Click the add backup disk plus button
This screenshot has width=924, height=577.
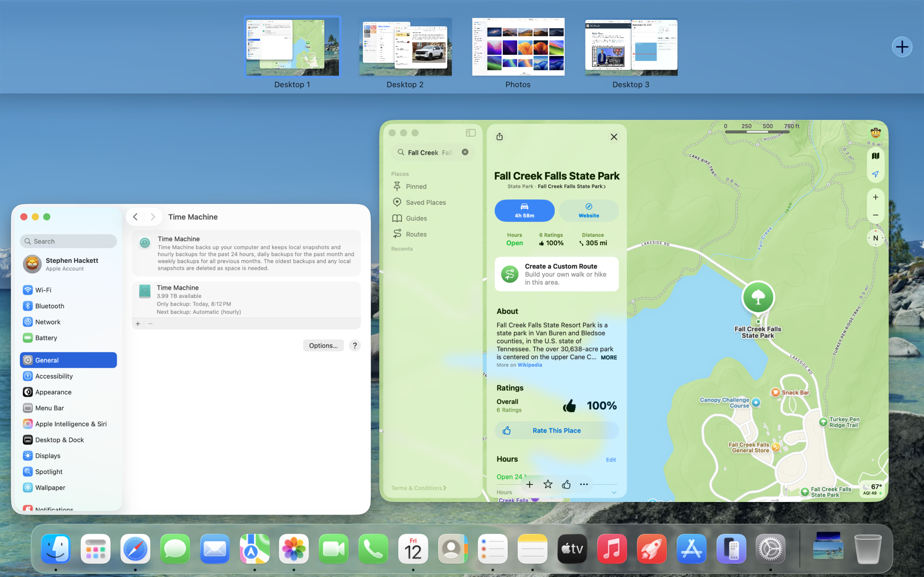[138, 323]
